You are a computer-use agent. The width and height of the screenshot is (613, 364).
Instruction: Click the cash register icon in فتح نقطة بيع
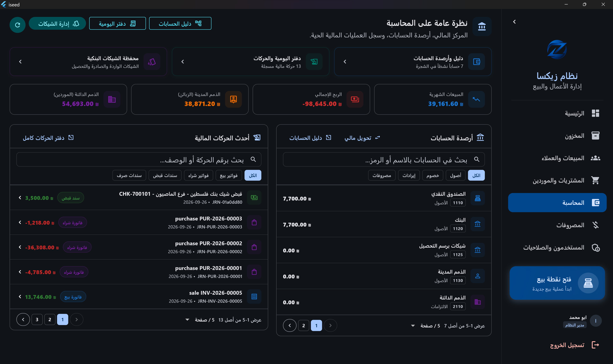pos(588,283)
